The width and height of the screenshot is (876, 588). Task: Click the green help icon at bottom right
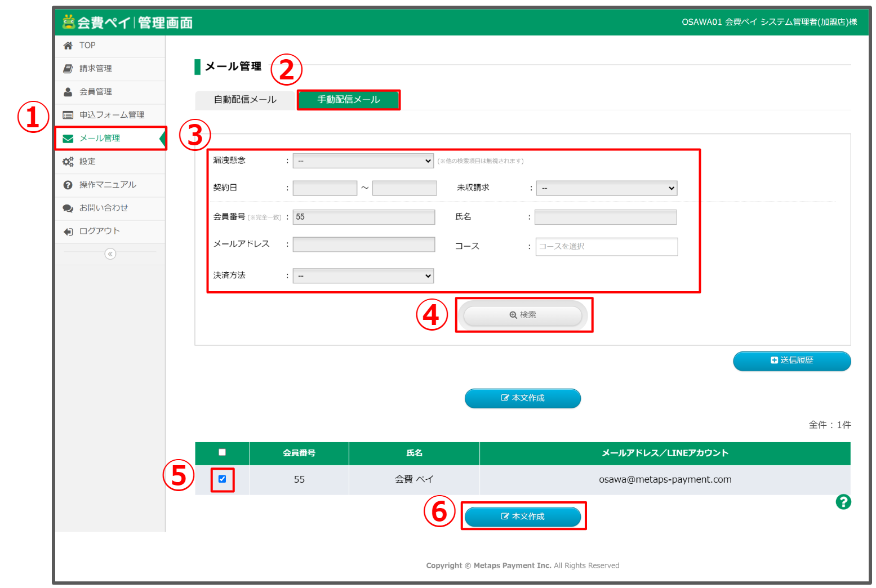pos(843,502)
